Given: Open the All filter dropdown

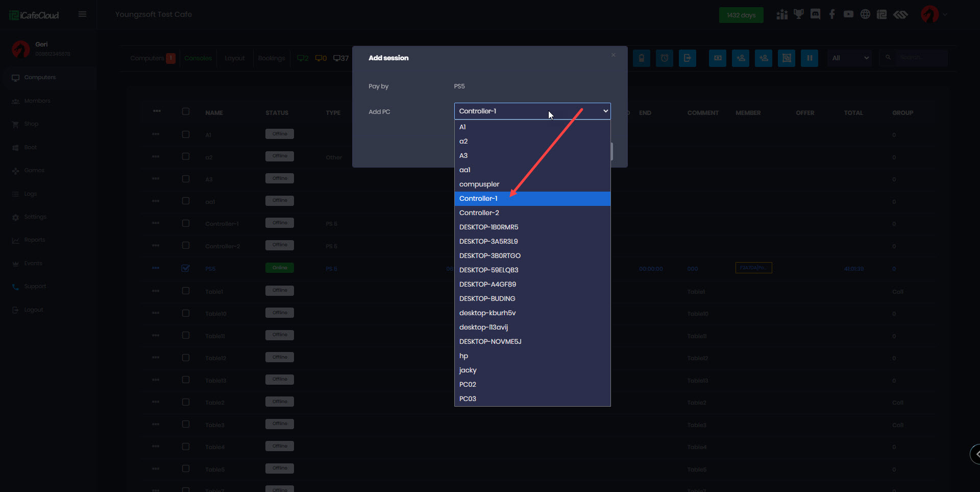Looking at the screenshot, I should tap(850, 58).
